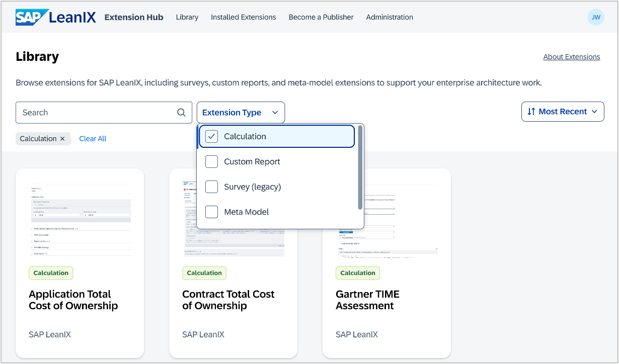Click the Clear All link
Screen dimensions: 619x364
(93, 139)
